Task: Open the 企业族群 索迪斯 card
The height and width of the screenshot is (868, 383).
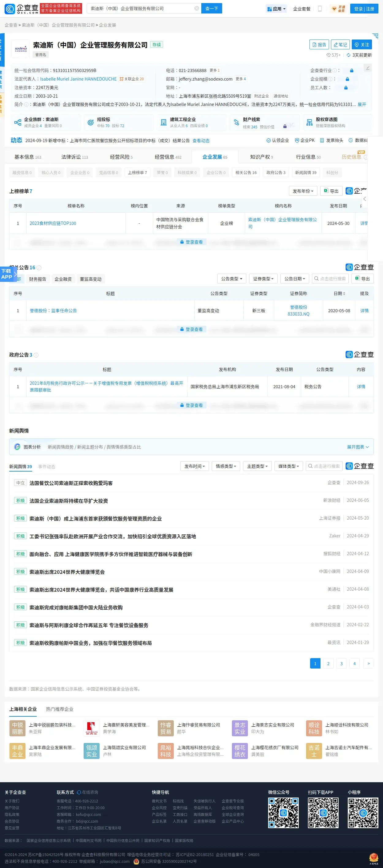Action: pyautogui.click(x=46, y=122)
